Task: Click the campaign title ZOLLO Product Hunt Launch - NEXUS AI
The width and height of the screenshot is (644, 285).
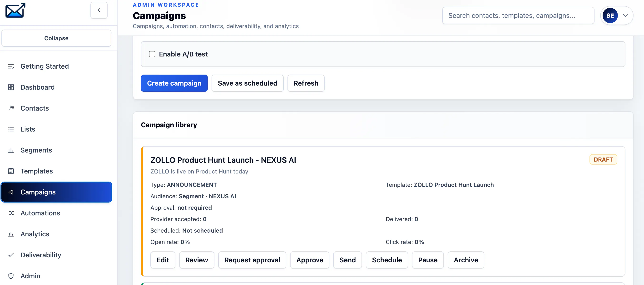Action: (x=223, y=160)
